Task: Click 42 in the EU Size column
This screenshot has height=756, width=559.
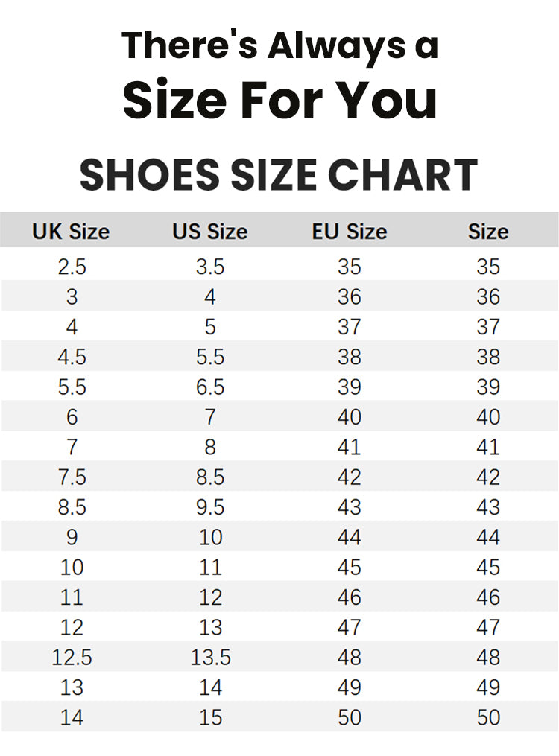Action: [x=349, y=477]
